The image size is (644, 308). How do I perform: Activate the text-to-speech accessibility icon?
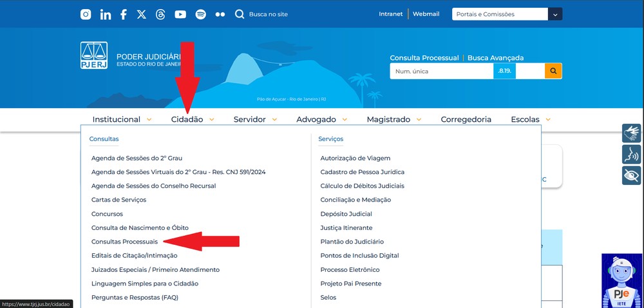pyautogui.click(x=631, y=155)
